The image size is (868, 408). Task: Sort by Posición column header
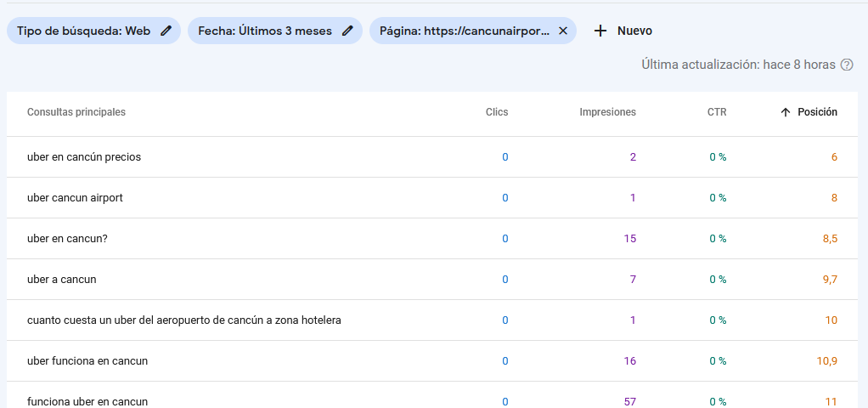point(817,112)
